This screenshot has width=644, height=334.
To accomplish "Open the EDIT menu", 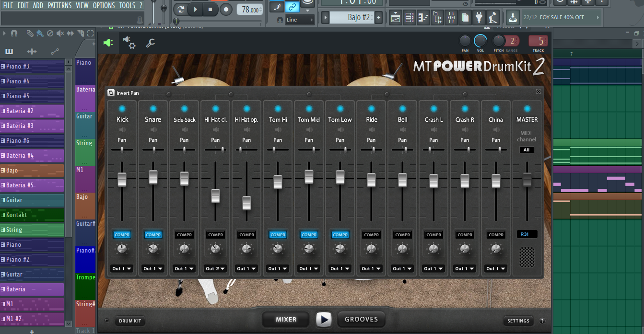I will click(23, 5).
